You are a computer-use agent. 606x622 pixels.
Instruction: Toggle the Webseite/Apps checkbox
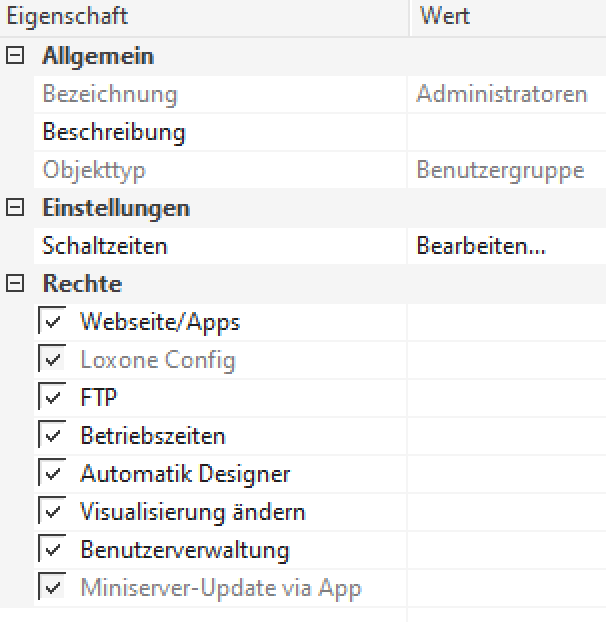pyautogui.click(x=52, y=322)
